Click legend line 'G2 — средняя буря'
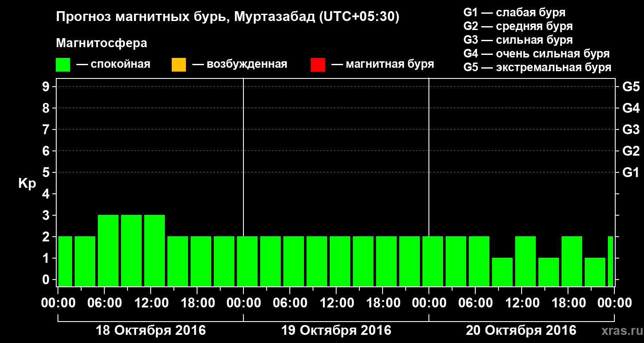 pyautogui.click(x=518, y=26)
